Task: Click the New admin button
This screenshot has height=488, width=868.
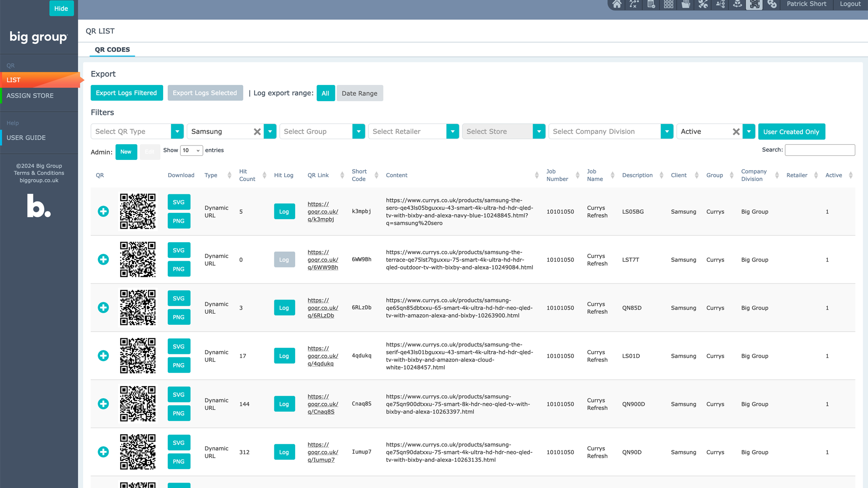Action: 126,152
